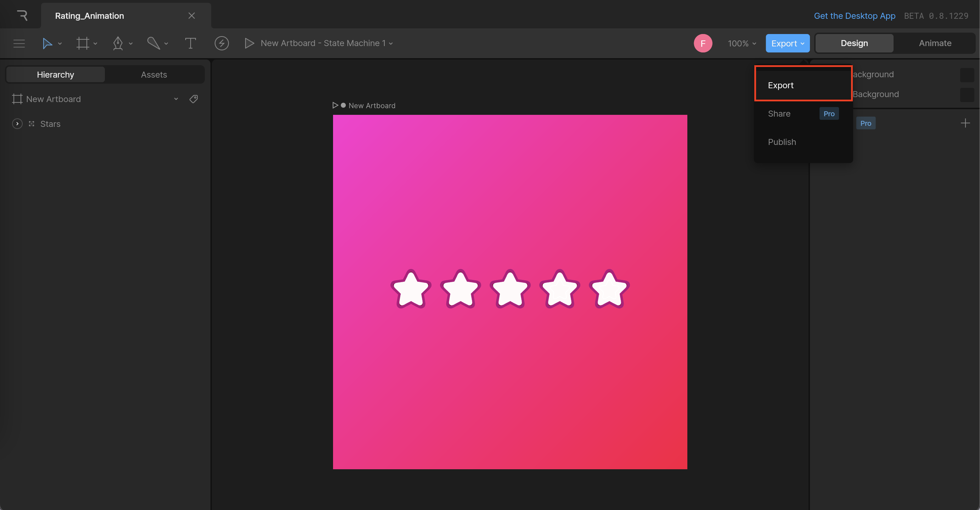Expand the Stars group in hierarchy
The width and height of the screenshot is (980, 510).
pos(17,124)
